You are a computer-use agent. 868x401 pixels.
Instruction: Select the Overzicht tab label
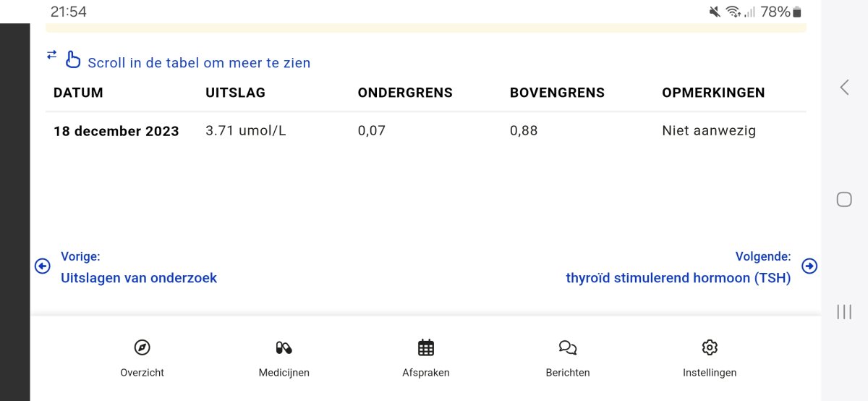142,373
